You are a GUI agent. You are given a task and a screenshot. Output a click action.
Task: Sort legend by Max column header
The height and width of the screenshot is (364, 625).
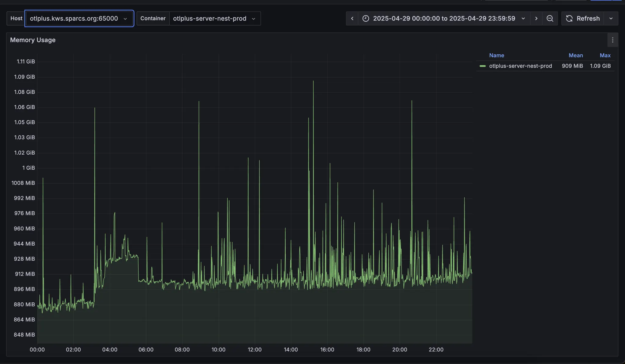point(605,55)
